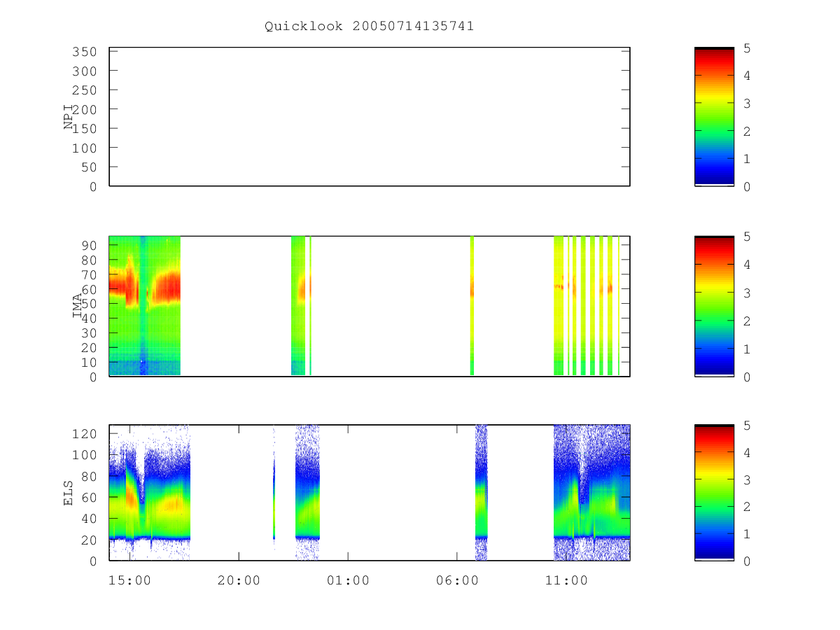This screenshot has height=630, width=840.
Task: Click the "350" tick on NPI axis
Action: click(x=84, y=52)
